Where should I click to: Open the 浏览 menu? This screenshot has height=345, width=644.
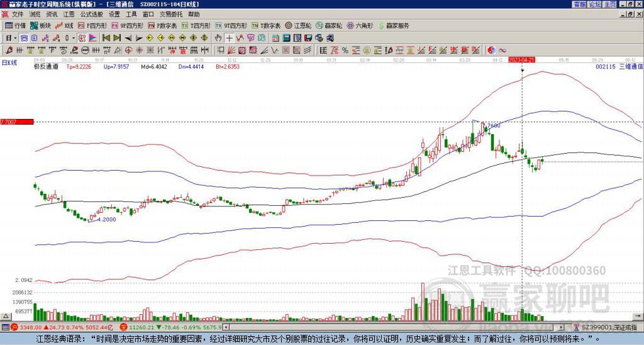click(x=35, y=14)
